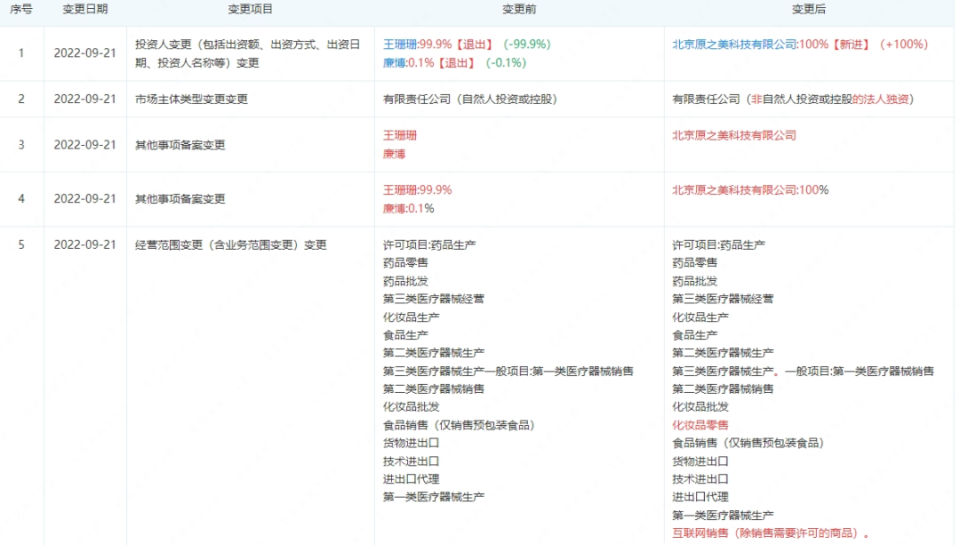The height and width of the screenshot is (545, 960).
Task: Open 北京原之美科技有限公司 link marked 【新进】
Action: (x=734, y=44)
